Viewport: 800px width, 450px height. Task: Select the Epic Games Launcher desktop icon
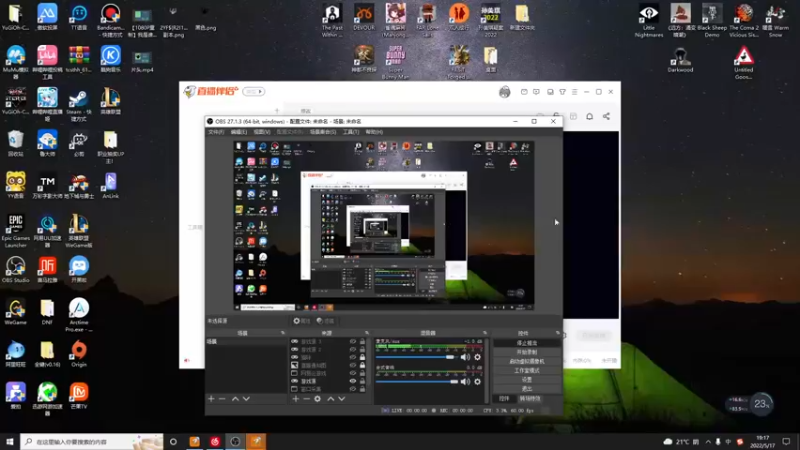pyautogui.click(x=15, y=231)
